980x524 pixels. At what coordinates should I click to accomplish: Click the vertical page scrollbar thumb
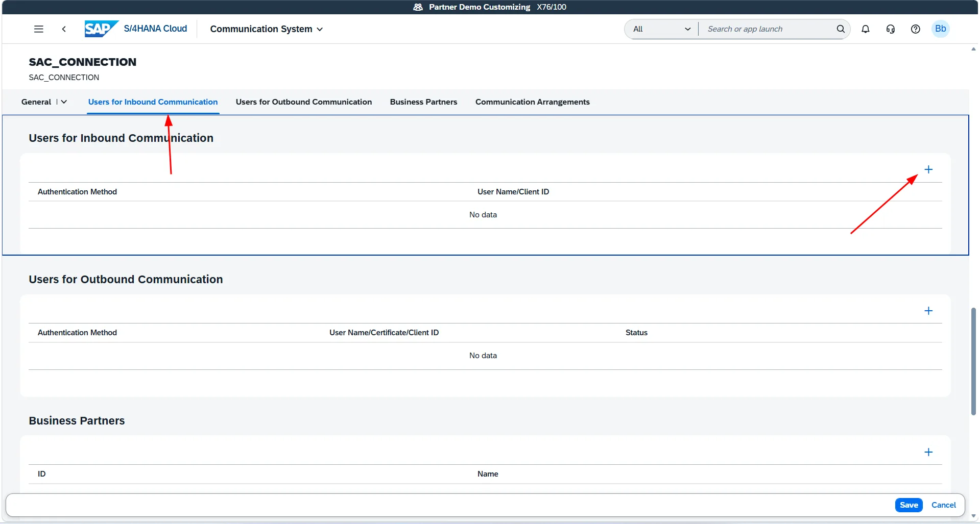[x=973, y=361]
